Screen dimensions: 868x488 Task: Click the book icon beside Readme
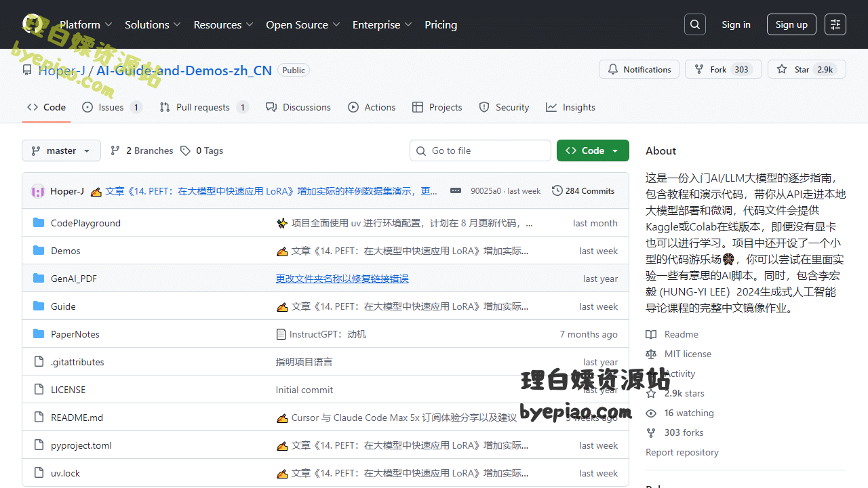pos(651,334)
